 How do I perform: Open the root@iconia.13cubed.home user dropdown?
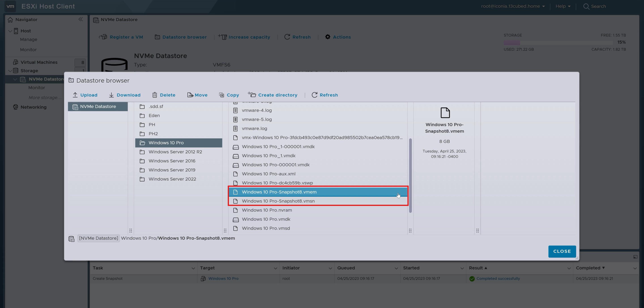513,6
